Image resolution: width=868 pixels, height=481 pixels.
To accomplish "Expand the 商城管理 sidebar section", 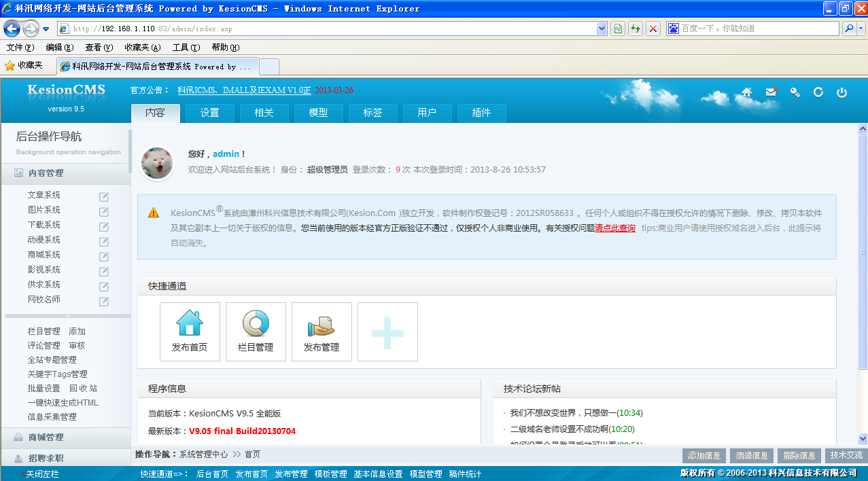I will tap(46, 438).
